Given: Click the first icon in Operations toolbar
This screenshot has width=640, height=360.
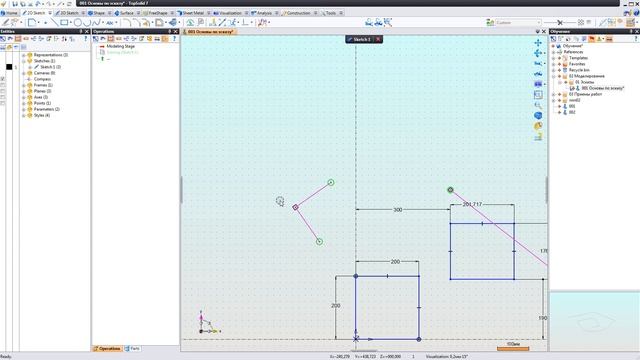Looking at the screenshot, I should pyautogui.click(x=96, y=39).
